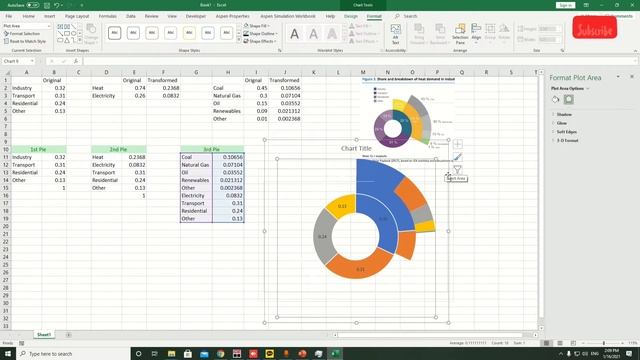Select the Fill & Line bucket icon
Image resolution: width=640 pixels, height=360 pixels.
[555, 99]
